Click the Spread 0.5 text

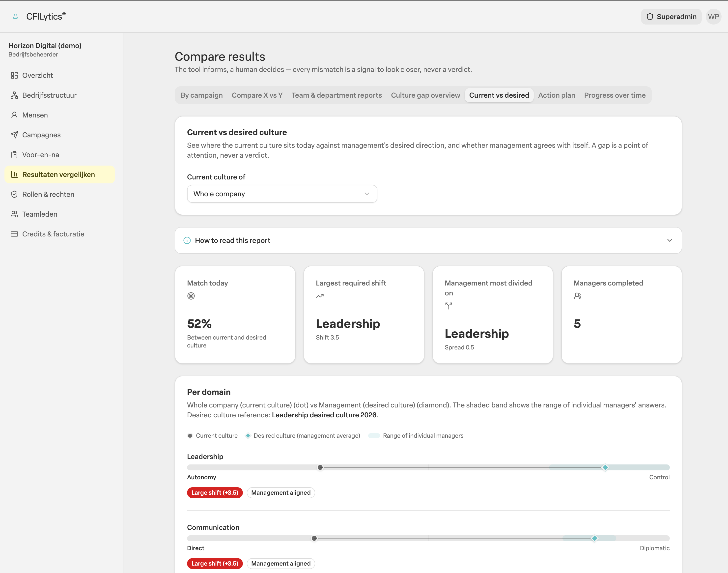click(459, 347)
